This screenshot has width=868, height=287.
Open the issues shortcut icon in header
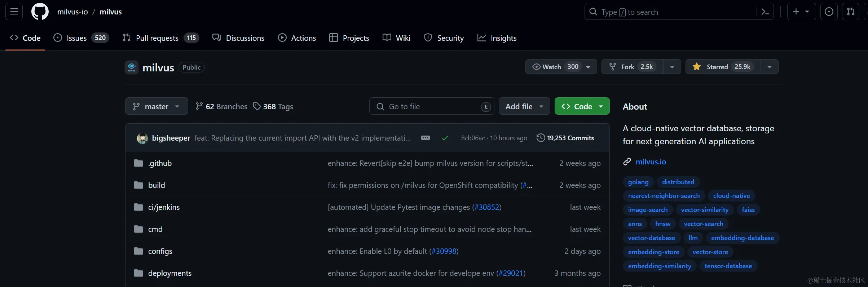pos(829,12)
